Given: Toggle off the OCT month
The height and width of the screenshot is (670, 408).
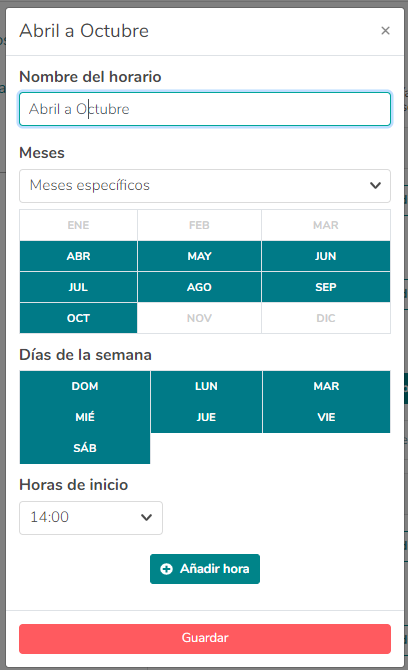Looking at the screenshot, I should pyautogui.click(x=79, y=318).
